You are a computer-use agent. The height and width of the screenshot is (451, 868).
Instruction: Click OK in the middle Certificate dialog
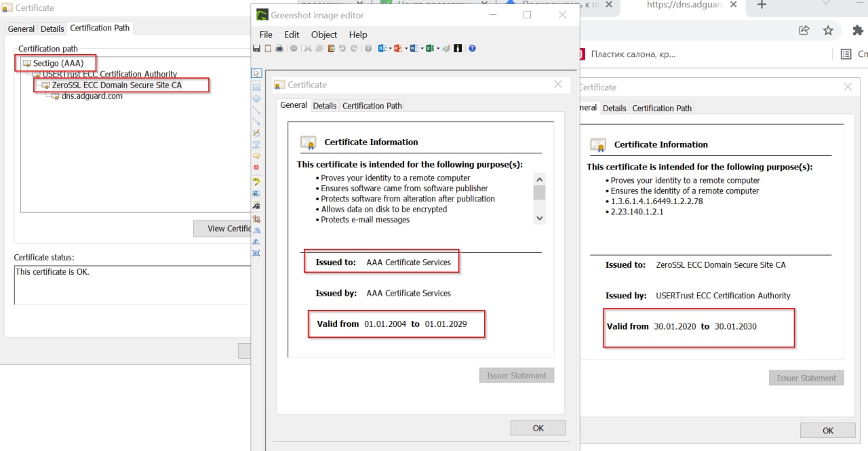[538, 428]
